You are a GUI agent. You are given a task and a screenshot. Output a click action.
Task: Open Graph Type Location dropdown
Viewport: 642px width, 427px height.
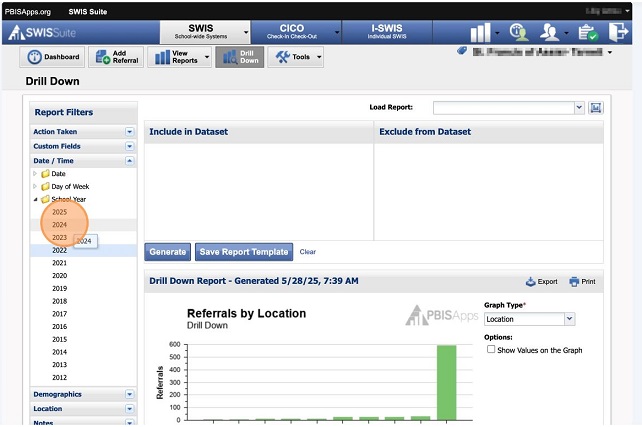(529, 319)
